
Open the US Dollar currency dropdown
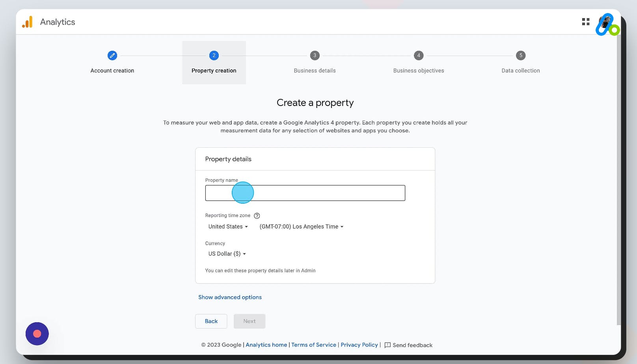click(227, 254)
